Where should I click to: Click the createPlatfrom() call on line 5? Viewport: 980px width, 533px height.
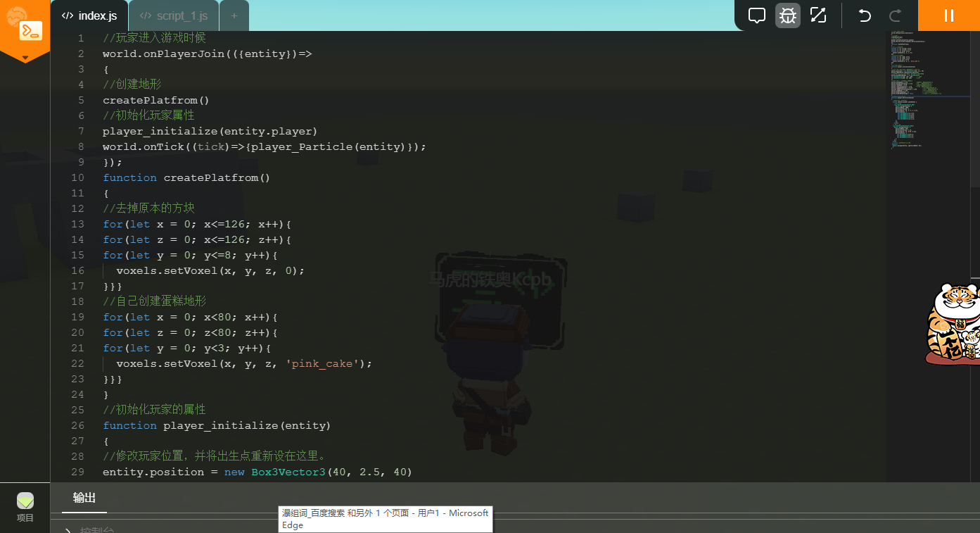pos(156,100)
